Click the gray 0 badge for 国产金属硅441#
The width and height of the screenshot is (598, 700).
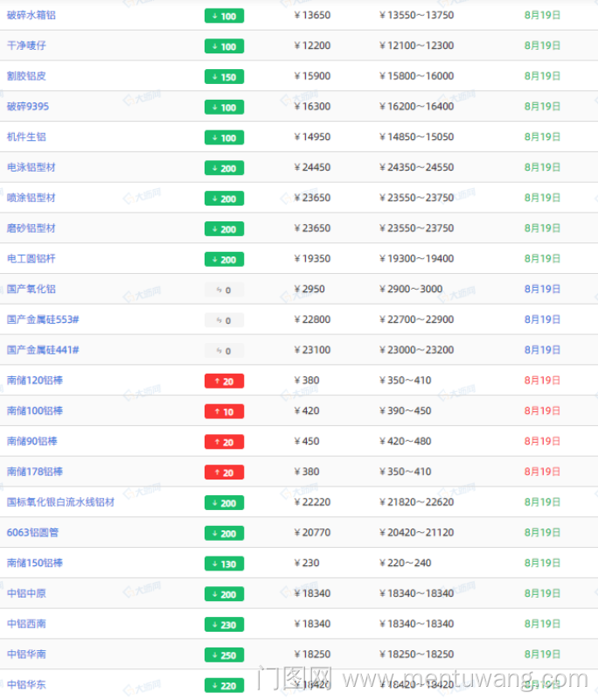pyautogui.click(x=224, y=351)
